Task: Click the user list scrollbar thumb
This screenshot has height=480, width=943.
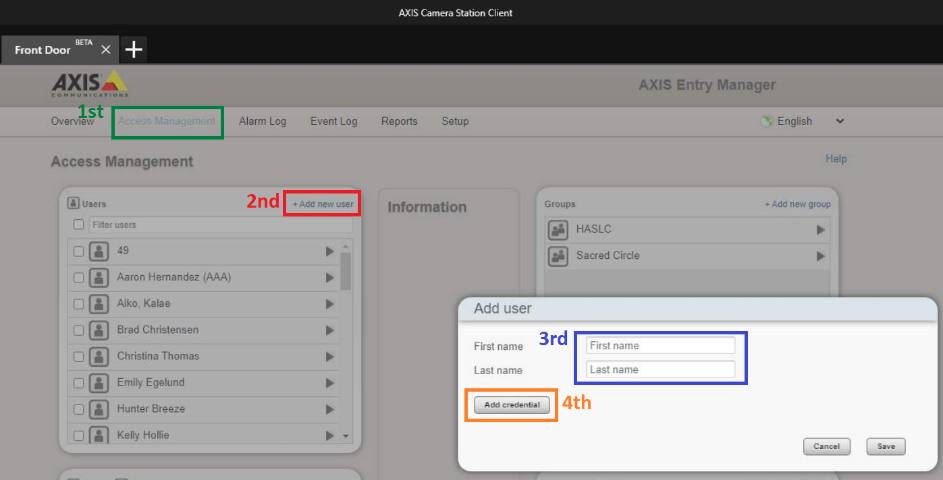Action: [x=345, y=271]
